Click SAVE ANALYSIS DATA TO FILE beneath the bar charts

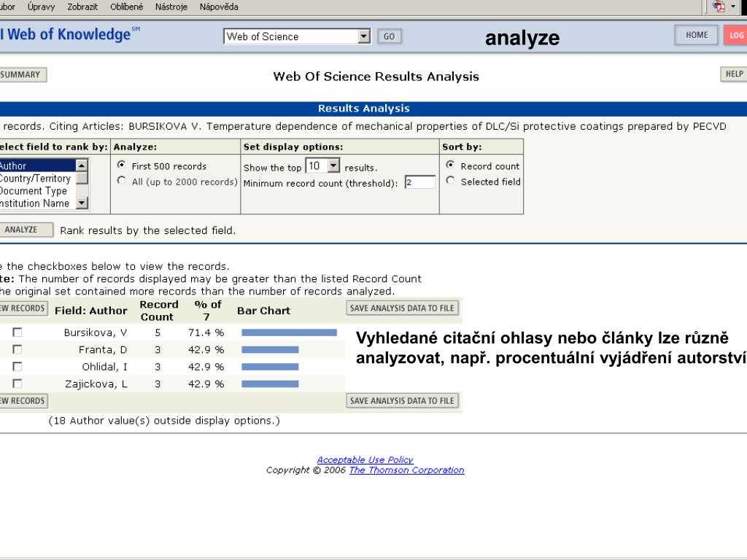tap(402, 401)
